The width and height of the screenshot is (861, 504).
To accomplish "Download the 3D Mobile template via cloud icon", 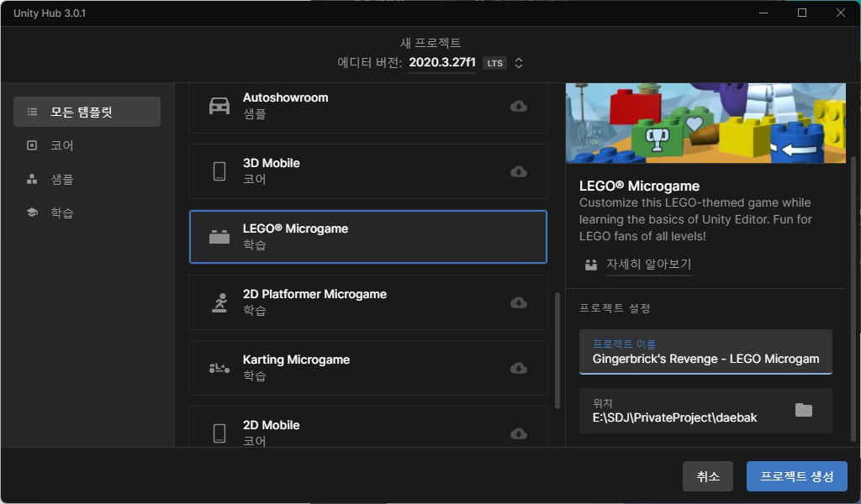I will click(x=518, y=171).
